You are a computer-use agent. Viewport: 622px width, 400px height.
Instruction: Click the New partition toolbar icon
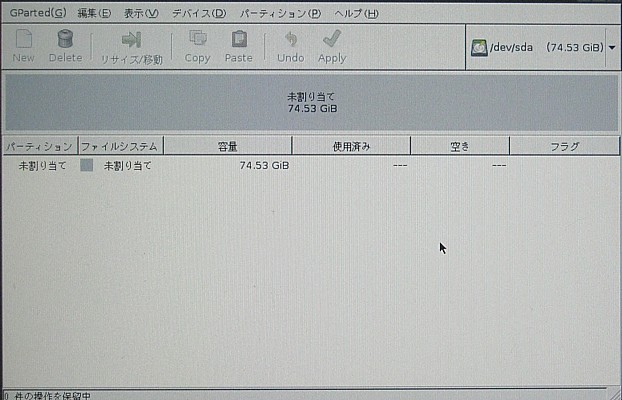(23, 39)
